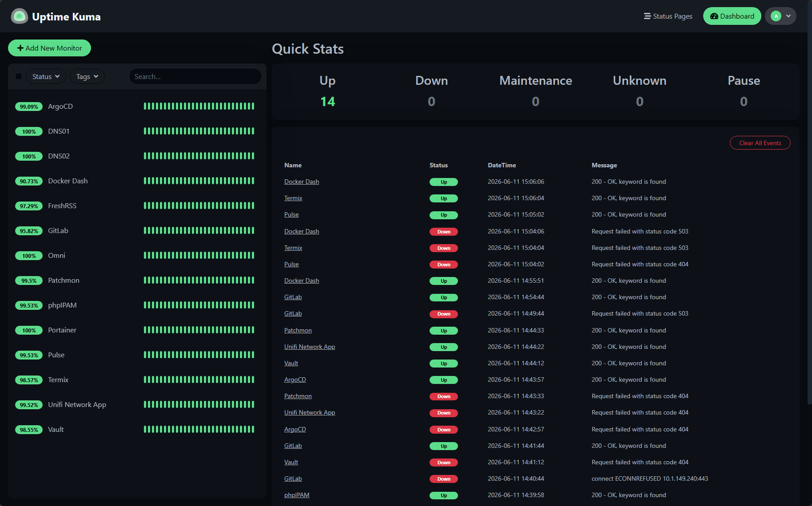Click the Quick Stats heading
The width and height of the screenshot is (812, 506).
pos(308,49)
